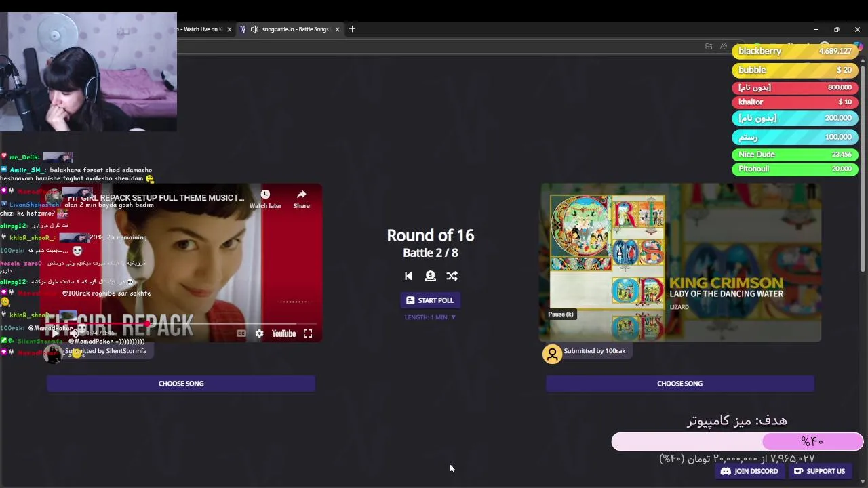Click the Round of 16 heading
This screenshot has width=868, height=488.
pos(430,235)
